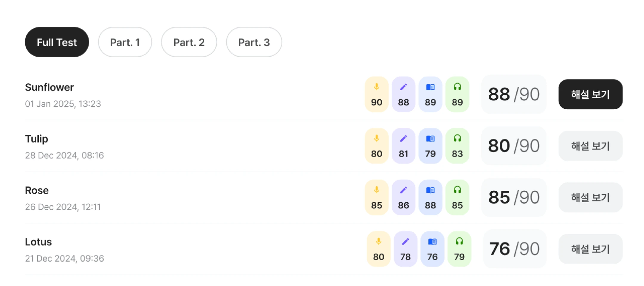Viewport: 644px width, 286px height.
Task: Switch to the Part. 2 tab
Action: (x=189, y=42)
